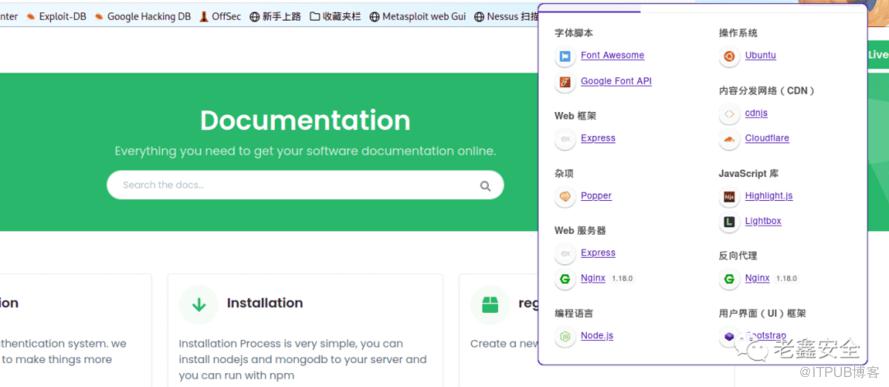Viewport: 889px width, 387px height.
Task: Click the green Installation arrow icon
Action: [198, 305]
